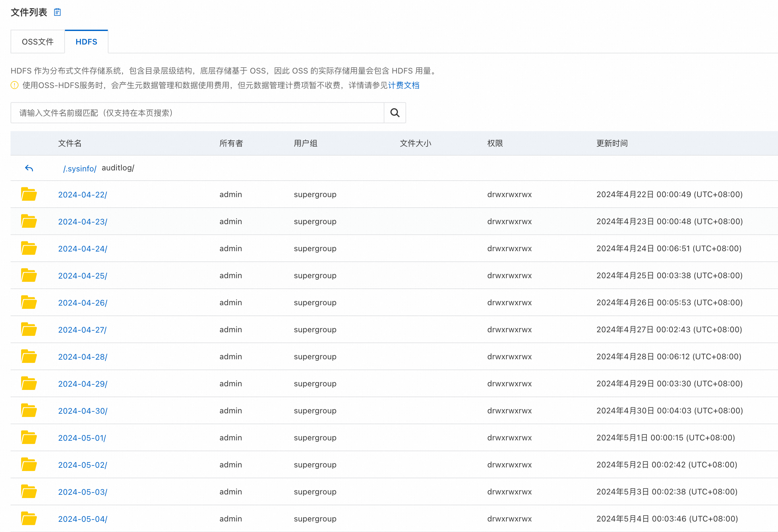
Task: Switch to the OSS文件 tab
Action: tap(38, 41)
